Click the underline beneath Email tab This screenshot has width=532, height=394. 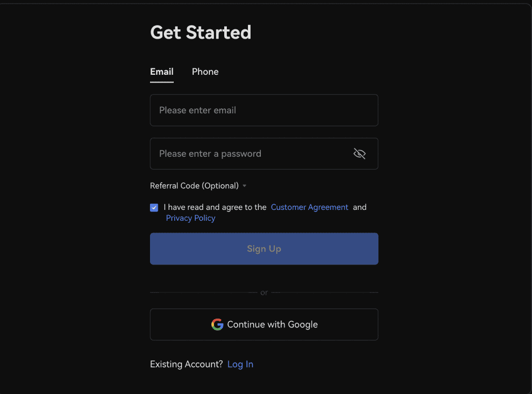click(162, 82)
